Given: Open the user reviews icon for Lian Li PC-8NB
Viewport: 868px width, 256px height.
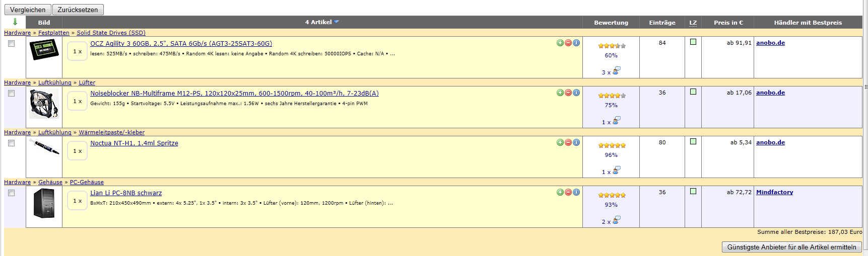Looking at the screenshot, I should [x=616, y=220].
